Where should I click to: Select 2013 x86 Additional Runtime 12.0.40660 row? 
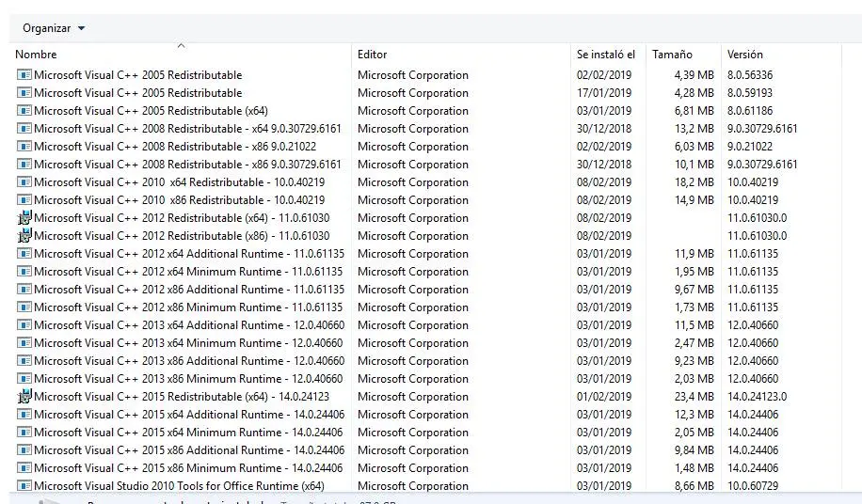click(188, 361)
